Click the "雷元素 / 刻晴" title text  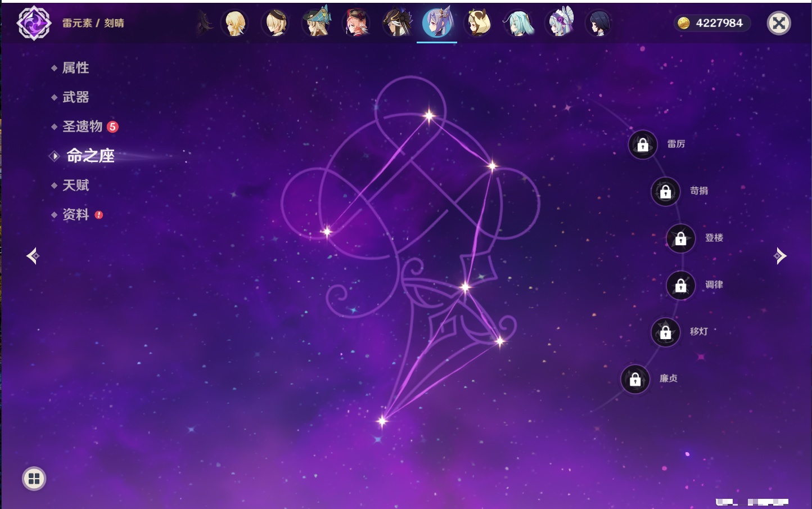tap(93, 23)
